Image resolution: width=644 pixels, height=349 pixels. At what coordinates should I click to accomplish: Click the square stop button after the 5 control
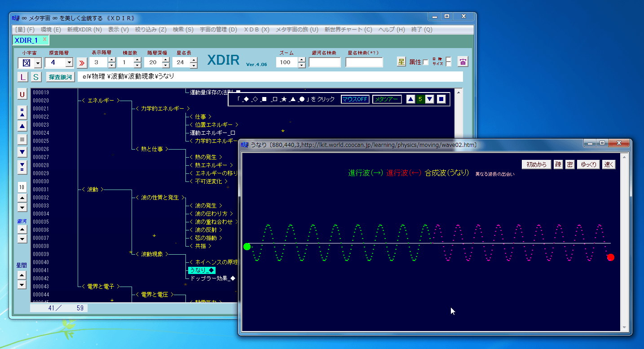[x=441, y=99]
